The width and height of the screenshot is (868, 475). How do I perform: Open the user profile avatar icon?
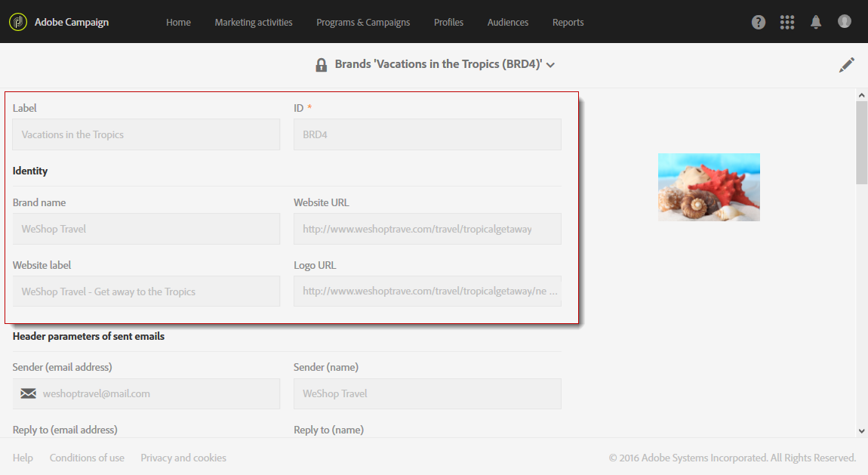coord(844,22)
